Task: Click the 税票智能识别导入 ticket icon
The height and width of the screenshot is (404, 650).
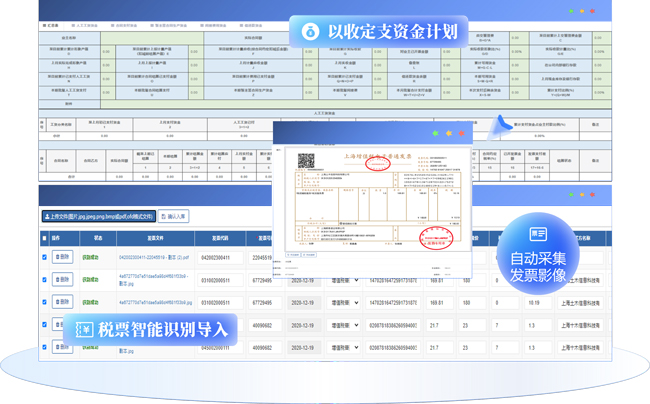Action: tap(86, 329)
